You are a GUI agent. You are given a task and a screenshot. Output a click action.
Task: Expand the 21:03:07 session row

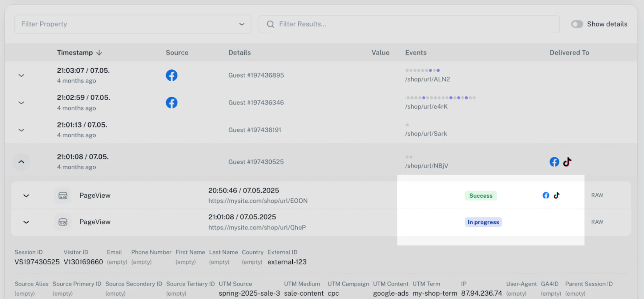[x=21, y=75]
